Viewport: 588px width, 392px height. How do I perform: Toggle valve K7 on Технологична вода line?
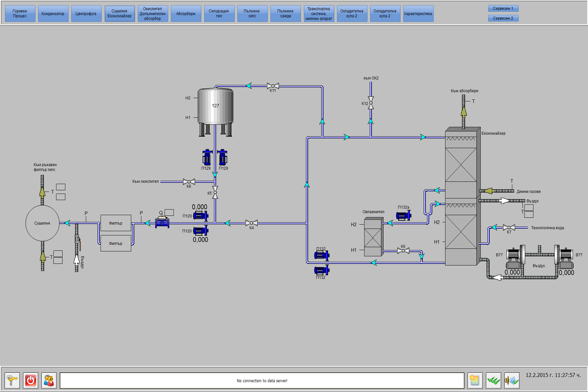pos(509,227)
